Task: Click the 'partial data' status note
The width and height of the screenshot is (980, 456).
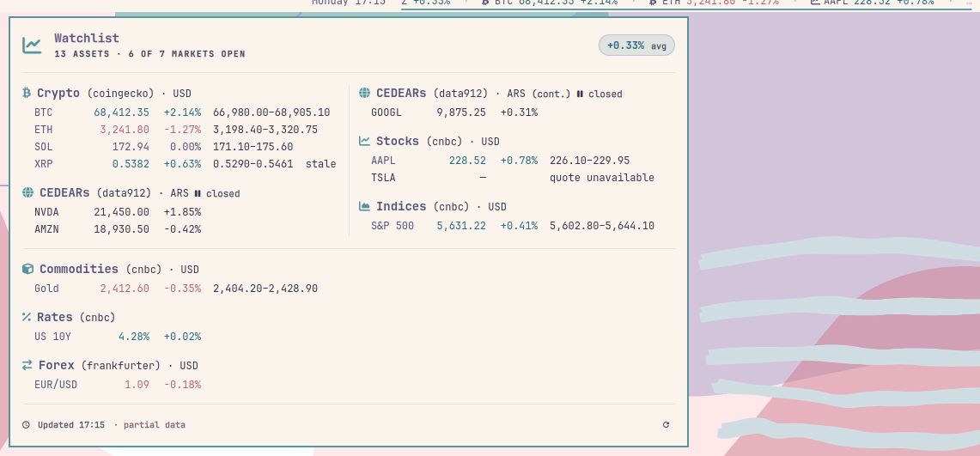Action: coord(155,425)
